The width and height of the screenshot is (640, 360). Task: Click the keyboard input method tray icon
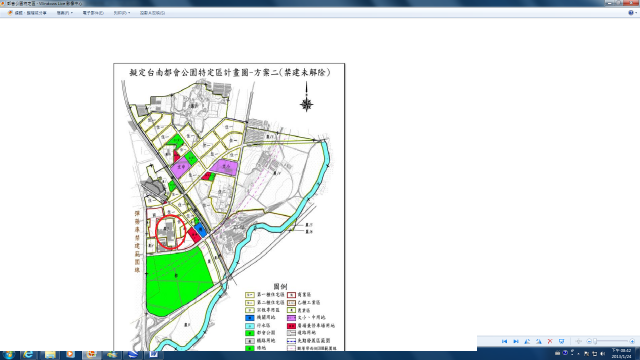tap(558, 353)
